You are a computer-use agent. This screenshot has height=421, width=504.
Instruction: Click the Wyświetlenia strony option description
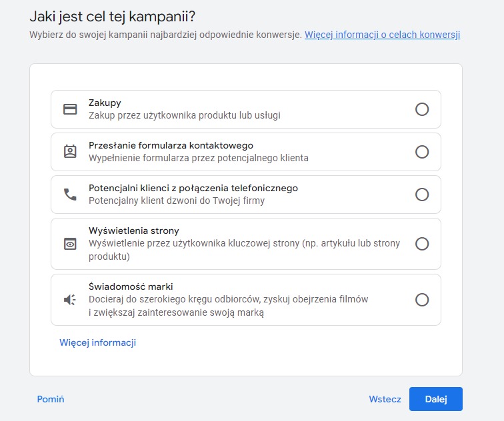244,250
